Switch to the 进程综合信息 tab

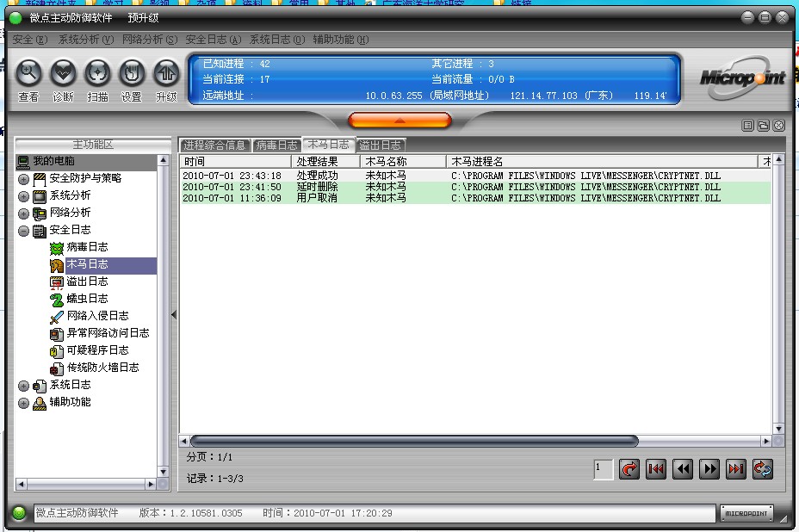[215, 145]
